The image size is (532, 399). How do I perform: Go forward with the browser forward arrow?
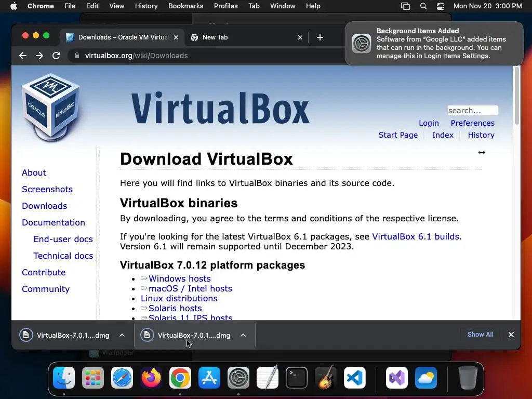coord(39,56)
